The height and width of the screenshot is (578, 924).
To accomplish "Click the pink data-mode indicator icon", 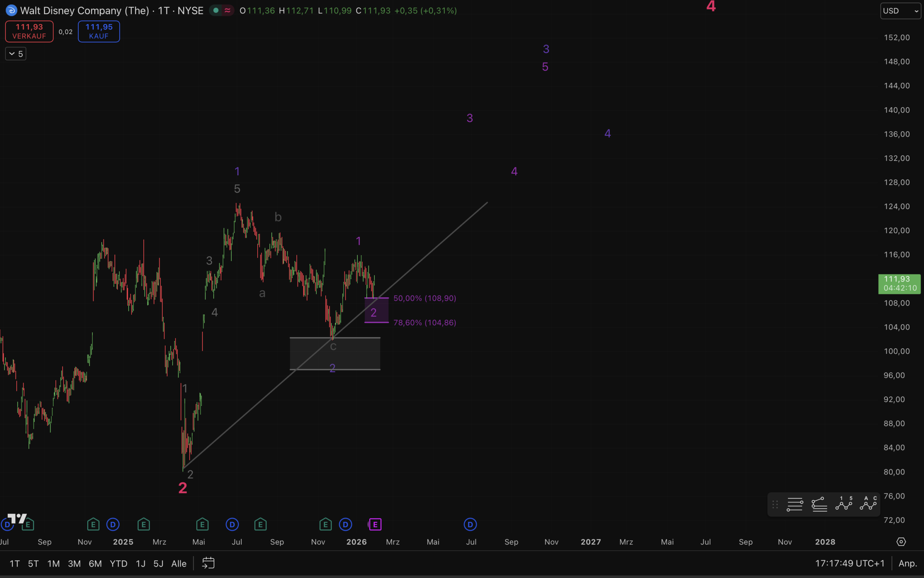I will 228,11.
